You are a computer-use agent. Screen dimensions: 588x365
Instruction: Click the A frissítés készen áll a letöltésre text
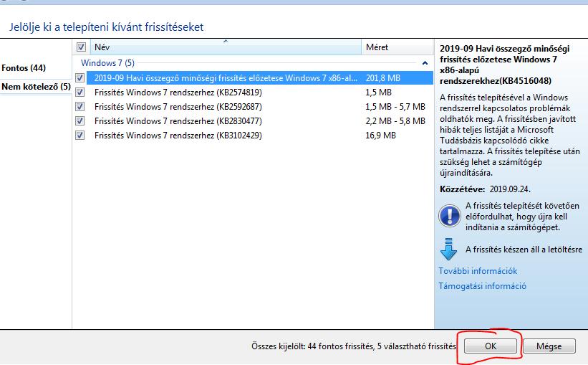(x=524, y=250)
